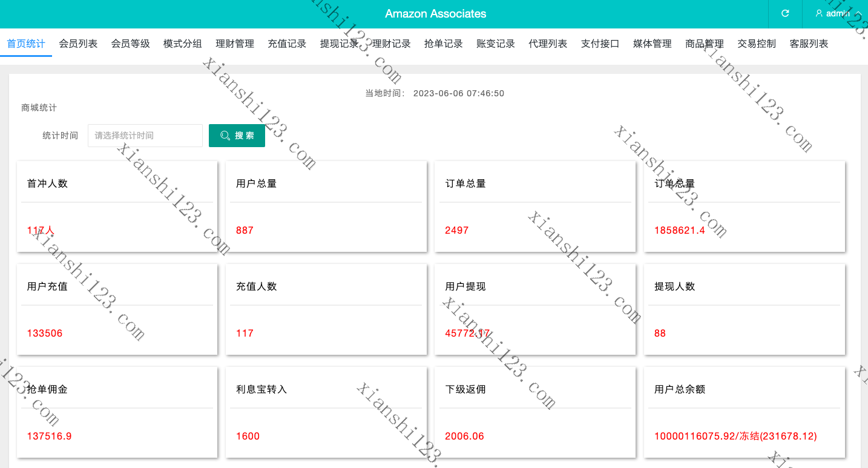Expand the admin account dropdown arrow

tap(858, 13)
